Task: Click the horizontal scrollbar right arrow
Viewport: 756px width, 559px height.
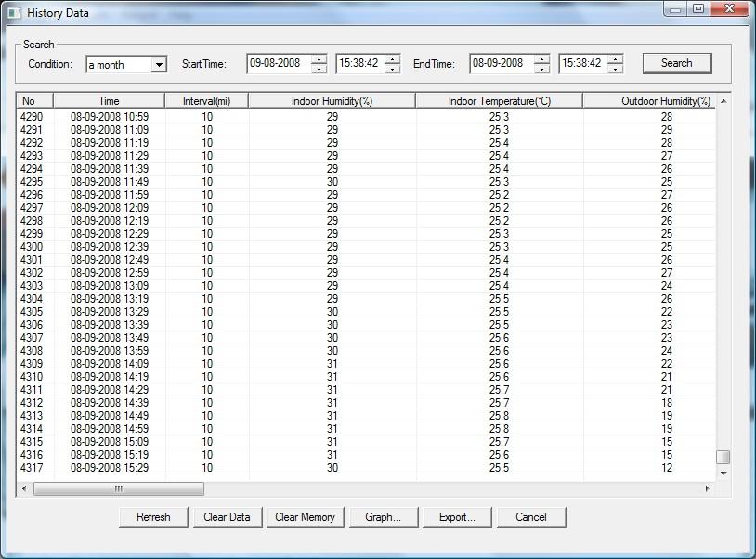Action: (x=707, y=488)
